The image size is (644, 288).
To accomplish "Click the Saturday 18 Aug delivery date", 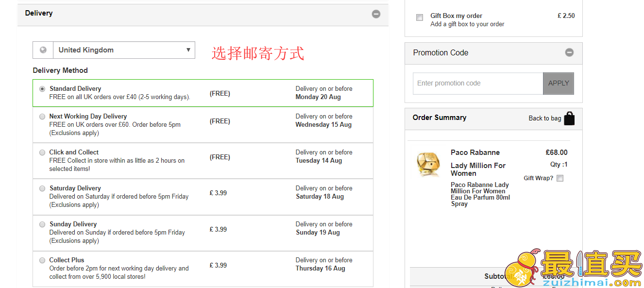I will tap(320, 197).
